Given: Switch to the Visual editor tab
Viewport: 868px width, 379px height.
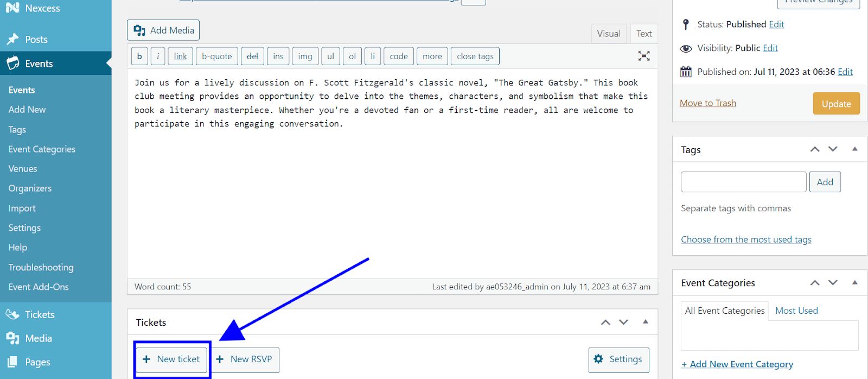Looking at the screenshot, I should click(x=608, y=34).
